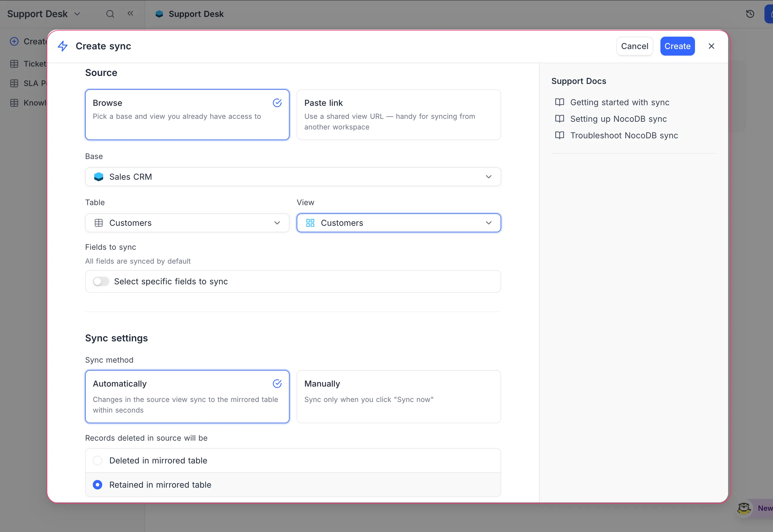Click 'Records deleted in source will be' label
The width and height of the screenshot is (773, 532).
[146, 438]
